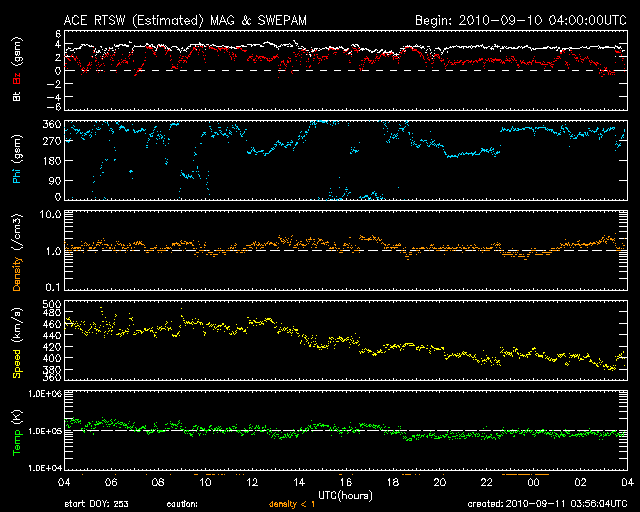Viewport: 640px width, 512px height.
Task: Click the 1.0E+06 label on Temp axis
Action: click(x=45, y=394)
